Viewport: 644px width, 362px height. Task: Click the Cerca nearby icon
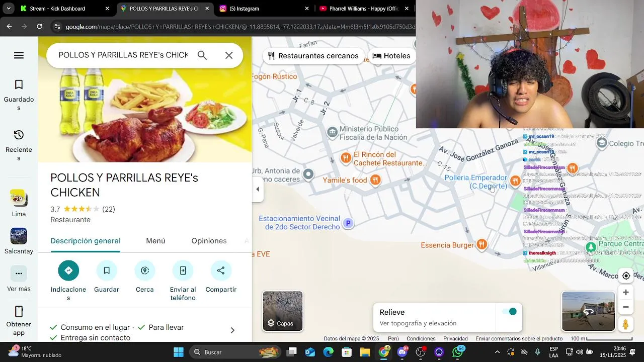click(145, 270)
